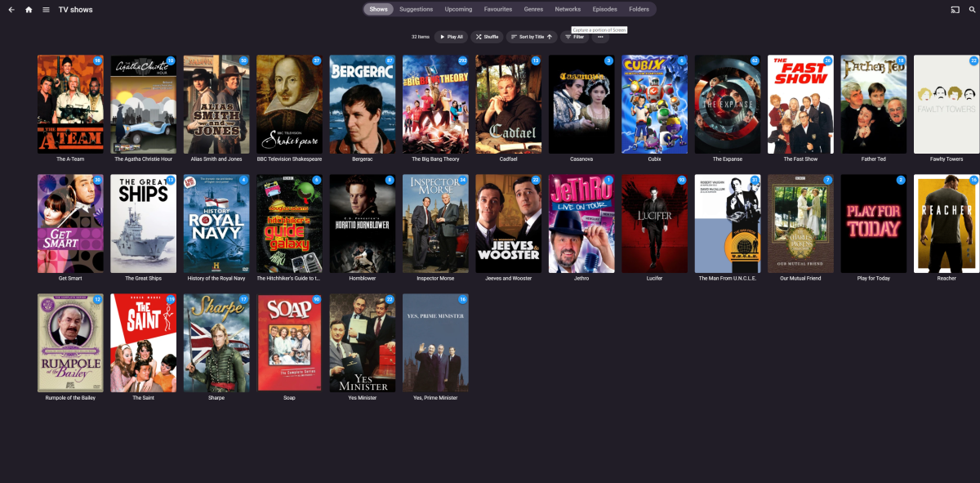Switch to the Suggestions tab
The width and height of the screenshot is (980, 483).
coord(416,9)
